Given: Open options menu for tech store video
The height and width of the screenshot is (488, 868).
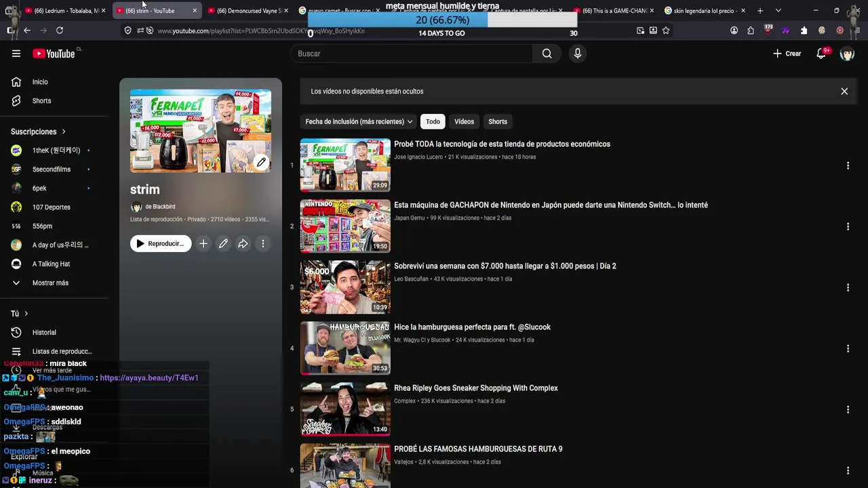Looking at the screenshot, I should [x=848, y=165].
